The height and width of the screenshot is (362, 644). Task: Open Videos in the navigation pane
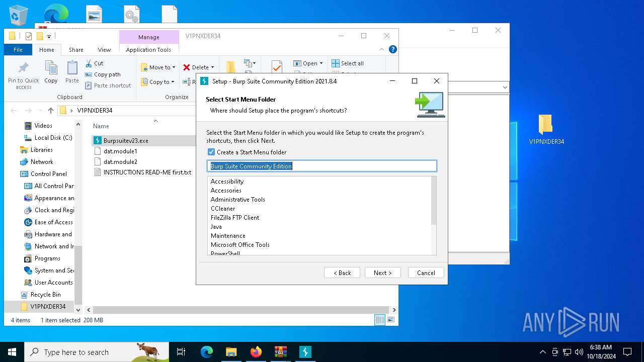pyautogui.click(x=43, y=126)
